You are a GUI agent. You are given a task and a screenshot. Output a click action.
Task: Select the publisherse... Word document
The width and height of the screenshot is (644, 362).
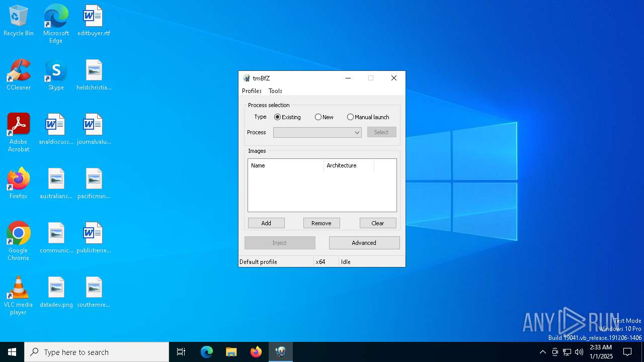point(94,238)
